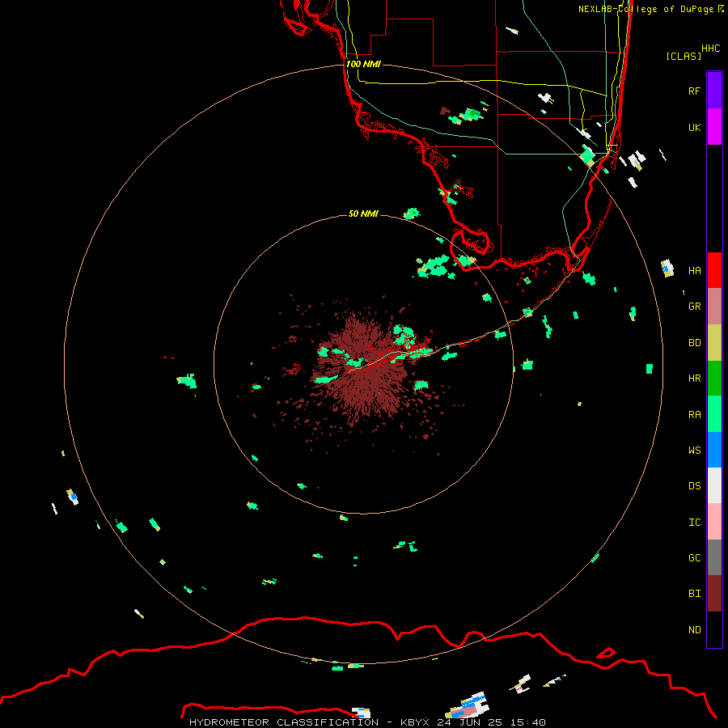Click the HR dark green legend swatch
The height and width of the screenshot is (728, 728).
(714, 379)
